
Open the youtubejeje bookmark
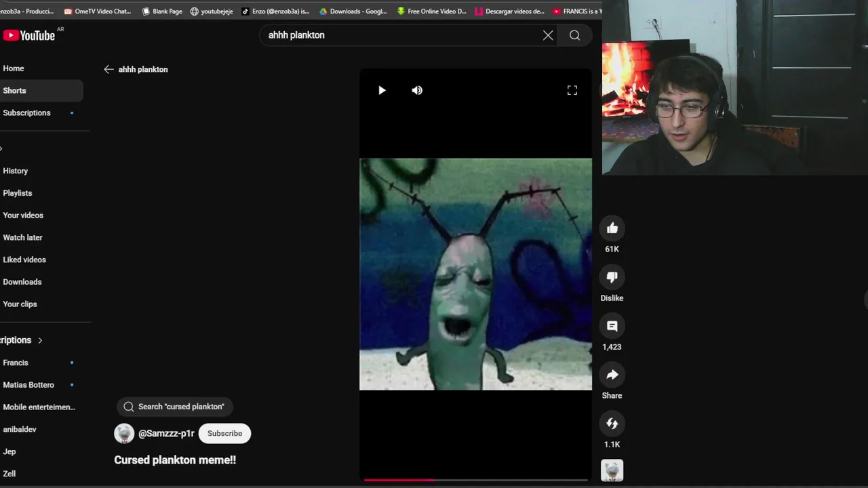coord(212,11)
